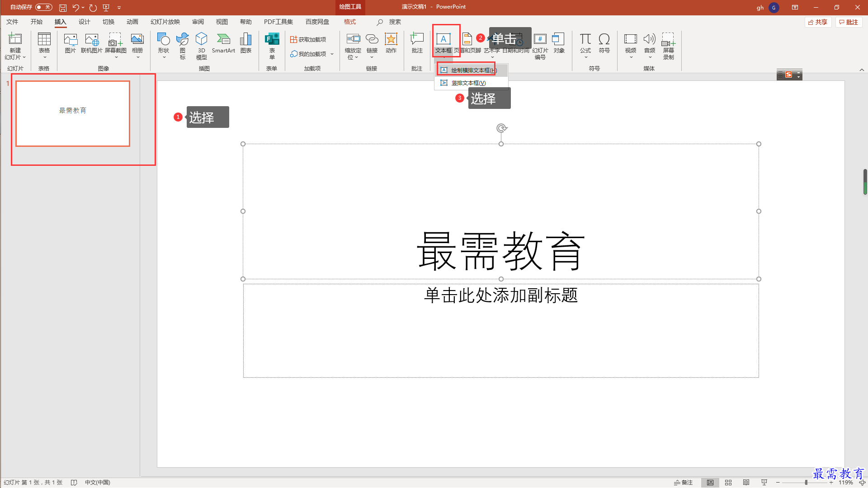Insert a 3D model via the 3D模型 icon

point(202,39)
